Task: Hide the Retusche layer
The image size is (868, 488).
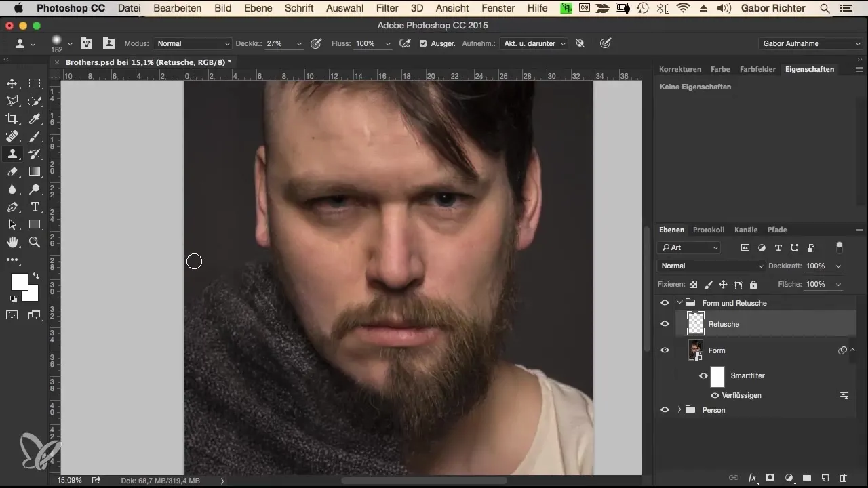Action: pyautogui.click(x=665, y=324)
